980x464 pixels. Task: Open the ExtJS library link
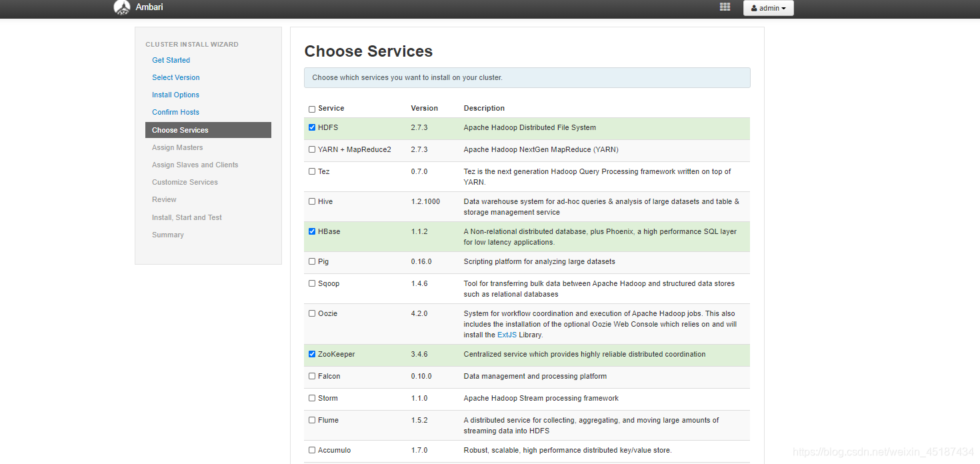pyautogui.click(x=507, y=335)
